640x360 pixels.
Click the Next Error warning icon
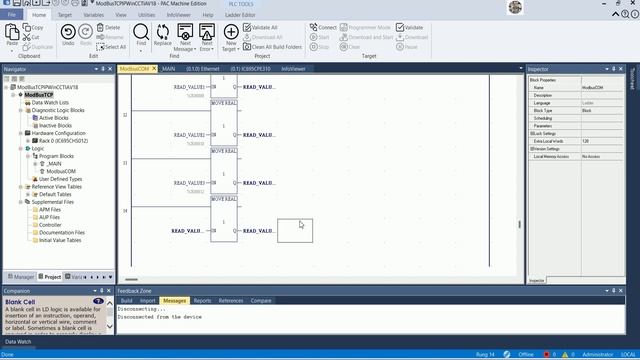[207, 31]
